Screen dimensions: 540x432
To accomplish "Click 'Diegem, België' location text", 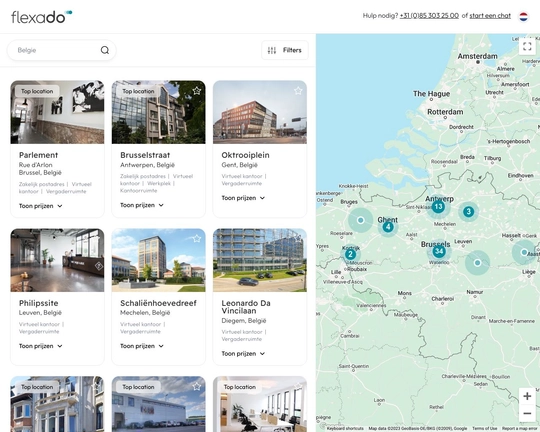I will click(x=244, y=321).
